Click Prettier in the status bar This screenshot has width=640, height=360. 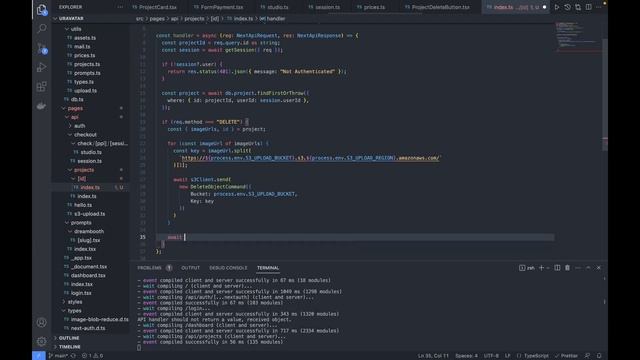click(x=566, y=356)
